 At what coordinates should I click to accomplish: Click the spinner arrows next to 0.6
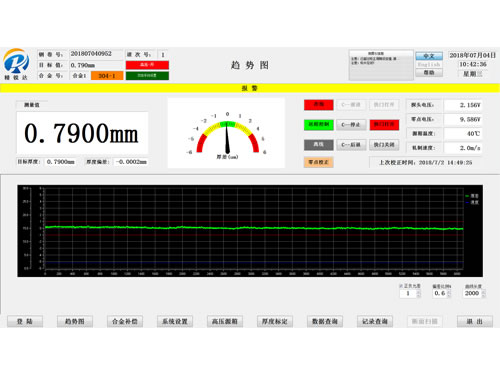pyautogui.click(x=449, y=294)
